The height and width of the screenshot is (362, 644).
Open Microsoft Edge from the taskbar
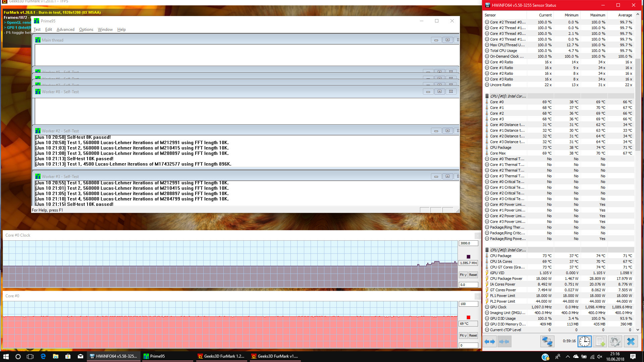pos(43,356)
